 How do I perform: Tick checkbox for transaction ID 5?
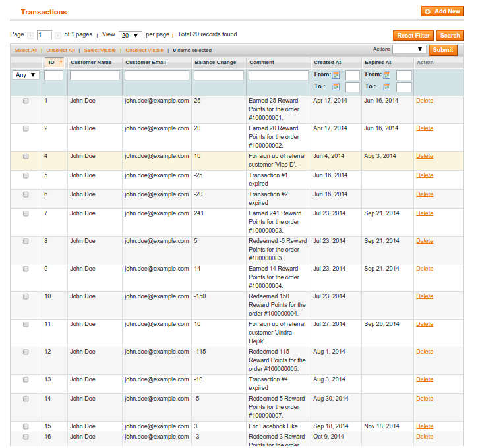(26, 175)
